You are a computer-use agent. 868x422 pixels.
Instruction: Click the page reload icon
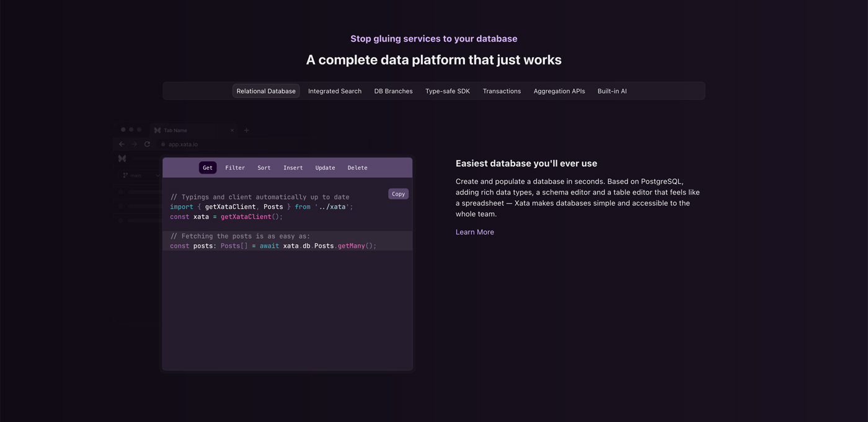point(147,144)
